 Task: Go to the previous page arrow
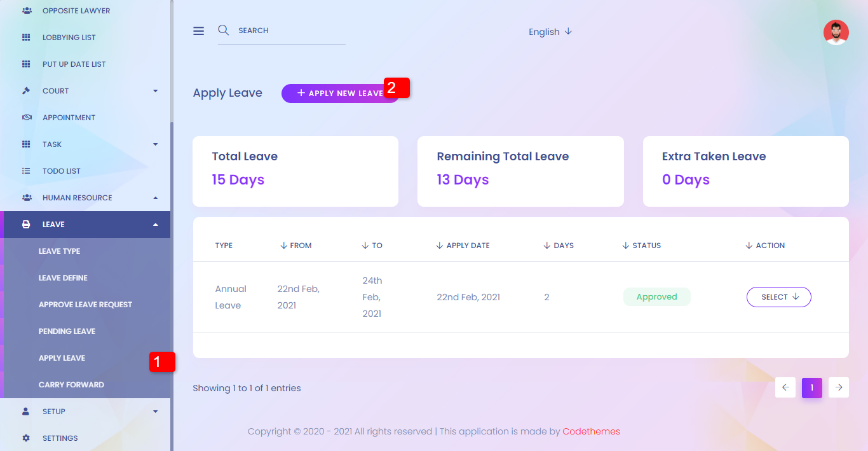coord(785,387)
